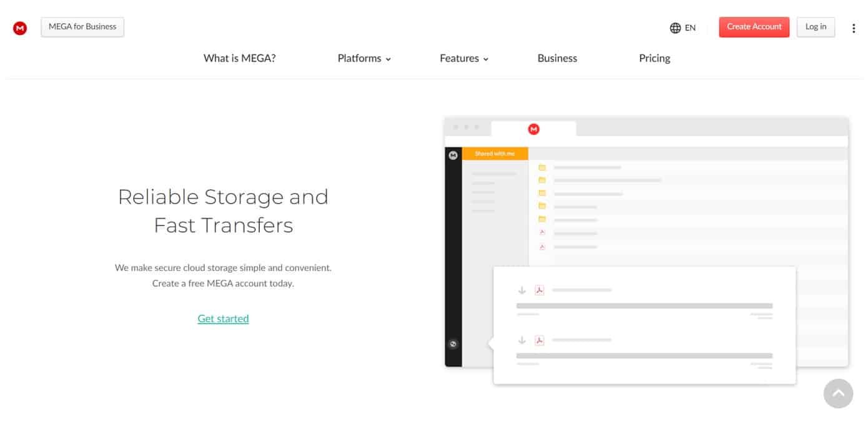868x424 pixels.
Task: Open the What is MEGA? page
Action: point(240,58)
